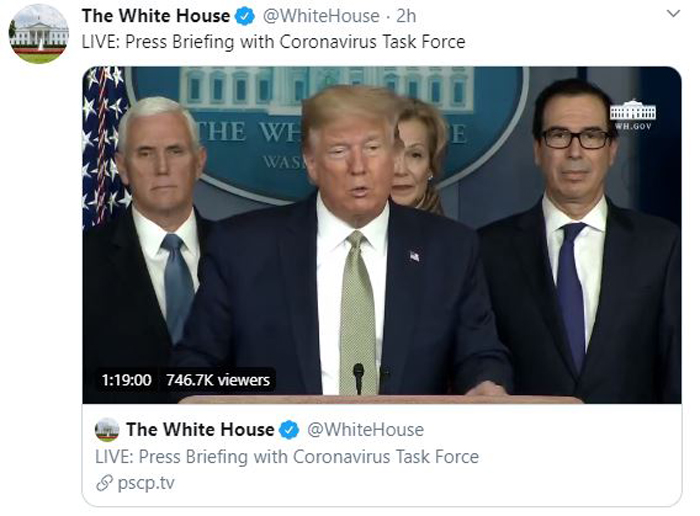Open the card title LIVE: Press Briefing
700x516 pixels.
point(287,457)
